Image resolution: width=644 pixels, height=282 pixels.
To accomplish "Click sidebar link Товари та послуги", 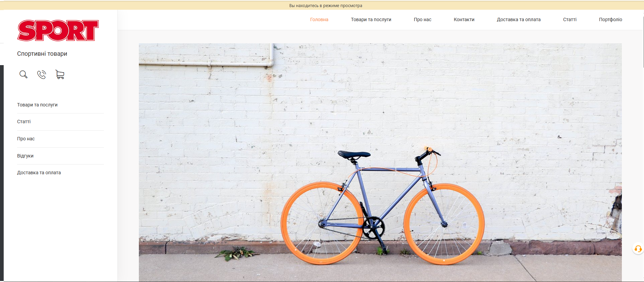I will click(37, 105).
